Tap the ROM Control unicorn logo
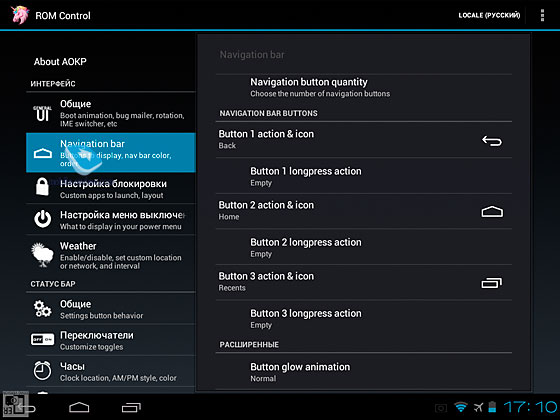Viewport: 560px width, 420px height. (20, 15)
